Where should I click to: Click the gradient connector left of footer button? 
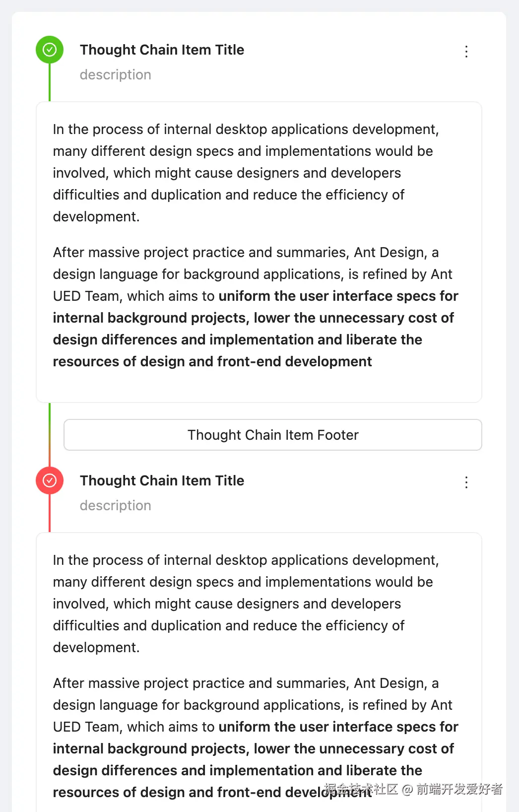pyautogui.click(x=50, y=435)
